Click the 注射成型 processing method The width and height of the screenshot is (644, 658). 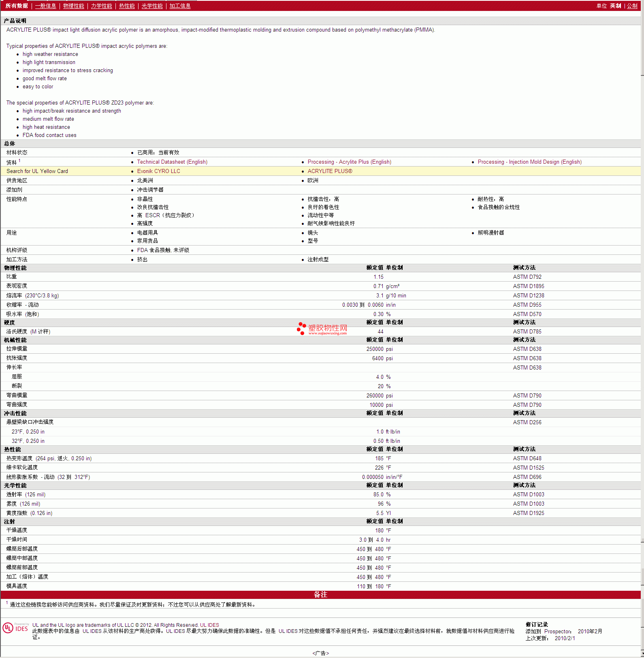tap(318, 259)
